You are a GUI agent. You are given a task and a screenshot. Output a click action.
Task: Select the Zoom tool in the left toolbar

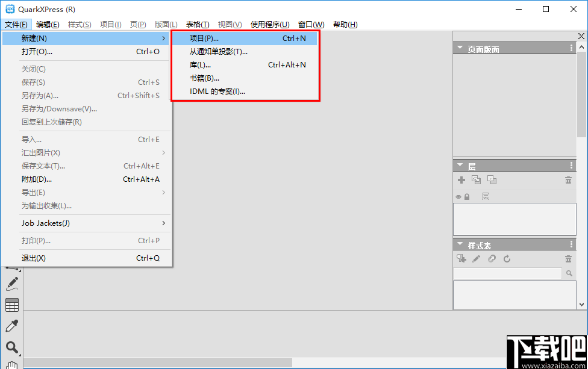coord(11,348)
